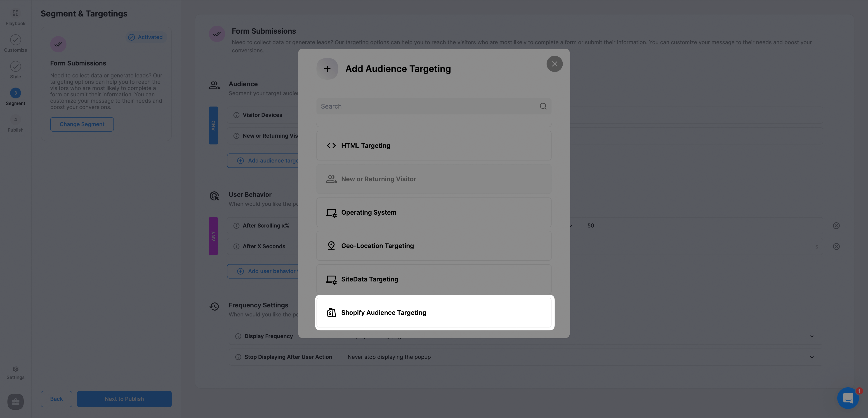Expand the Display Frequency dropdown
Image resolution: width=868 pixels, height=418 pixels.
(811, 336)
